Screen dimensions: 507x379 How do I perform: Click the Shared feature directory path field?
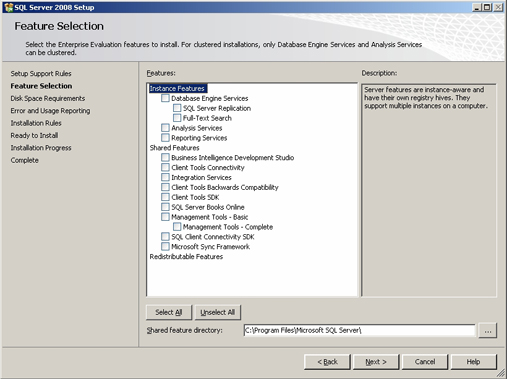(x=359, y=330)
